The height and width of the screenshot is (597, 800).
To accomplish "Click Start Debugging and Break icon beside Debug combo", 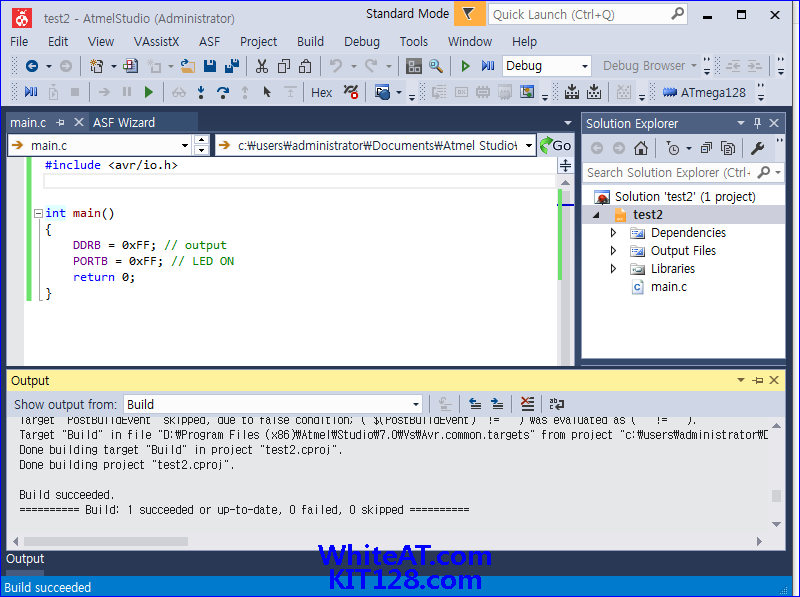I will [x=488, y=66].
